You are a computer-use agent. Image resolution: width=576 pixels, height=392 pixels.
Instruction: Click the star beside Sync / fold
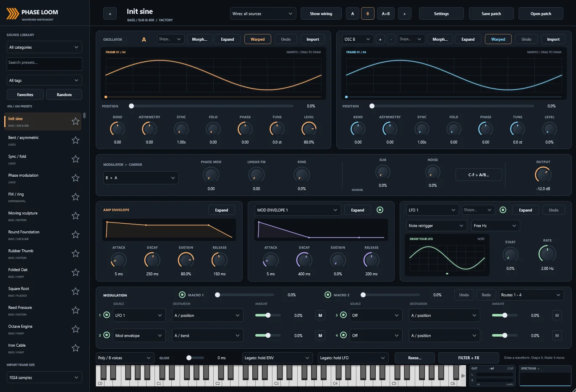[76, 159]
